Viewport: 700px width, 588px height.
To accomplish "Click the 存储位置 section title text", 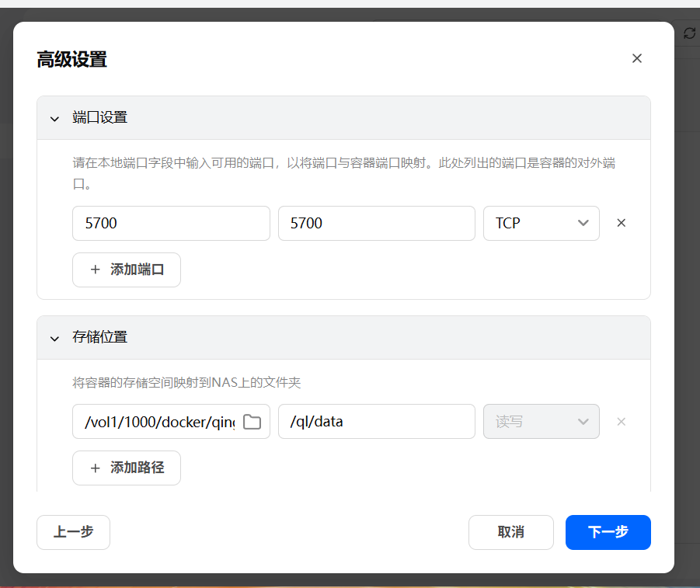I will click(x=99, y=338).
